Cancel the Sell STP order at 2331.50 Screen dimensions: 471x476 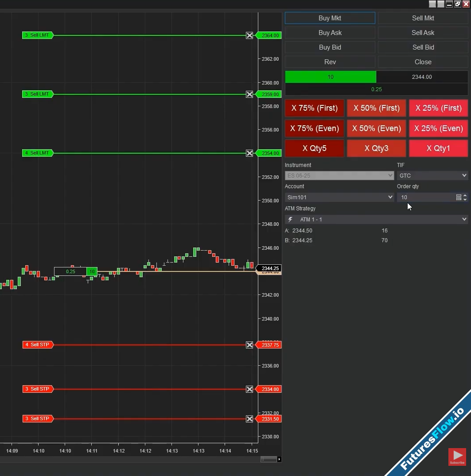(249, 419)
